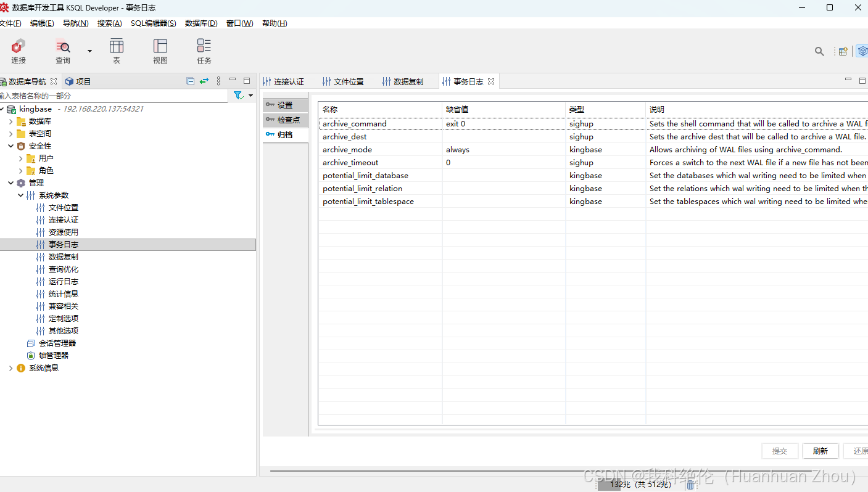Collapse the kingbase connection node
The image size is (868, 492).
click(x=2, y=109)
